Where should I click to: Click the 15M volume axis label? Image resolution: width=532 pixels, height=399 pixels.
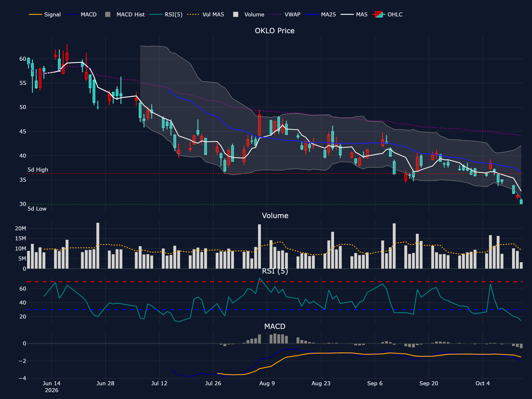point(20,239)
